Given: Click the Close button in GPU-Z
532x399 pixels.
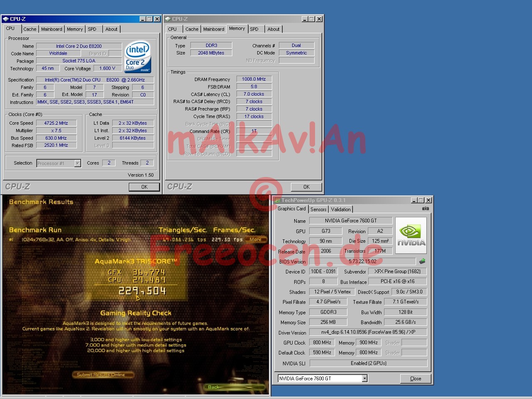Looking at the screenshot, I should tap(416, 379).
